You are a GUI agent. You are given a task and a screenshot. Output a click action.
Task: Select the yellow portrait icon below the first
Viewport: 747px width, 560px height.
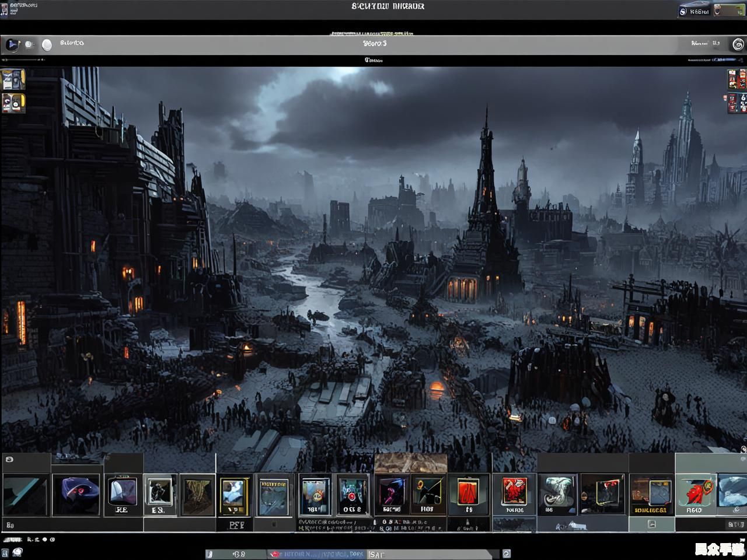[13, 103]
